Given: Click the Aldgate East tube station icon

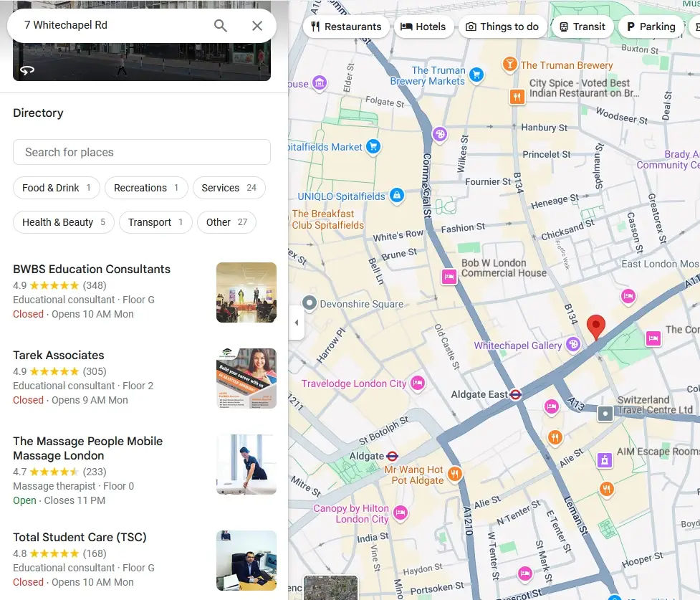Looking at the screenshot, I should coord(515,394).
